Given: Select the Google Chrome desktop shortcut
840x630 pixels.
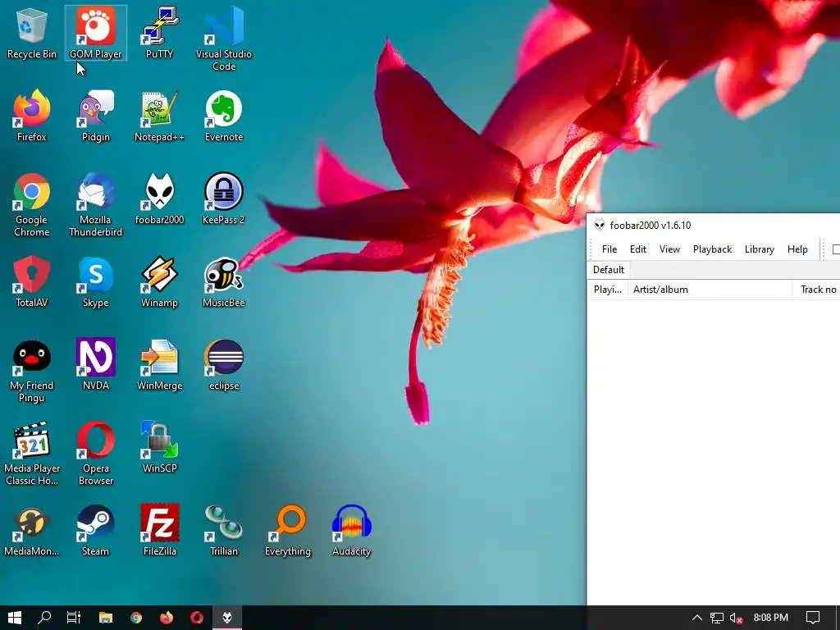Looking at the screenshot, I should (x=32, y=205).
